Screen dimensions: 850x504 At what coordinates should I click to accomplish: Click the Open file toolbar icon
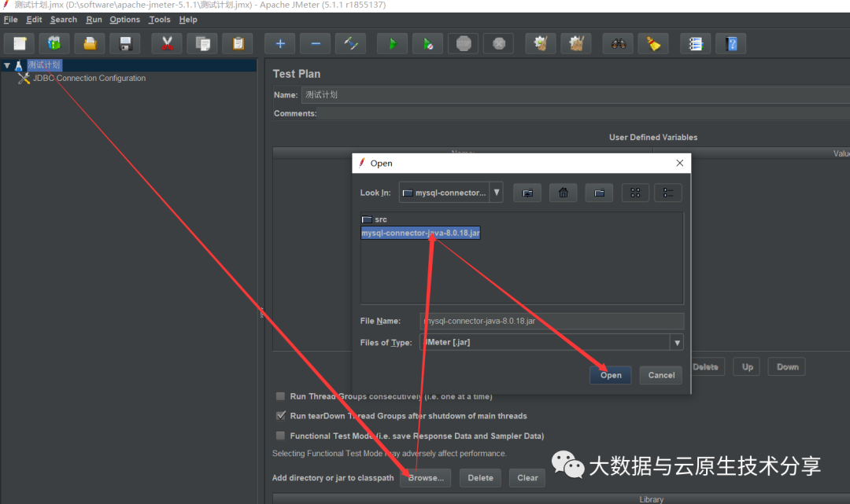90,44
